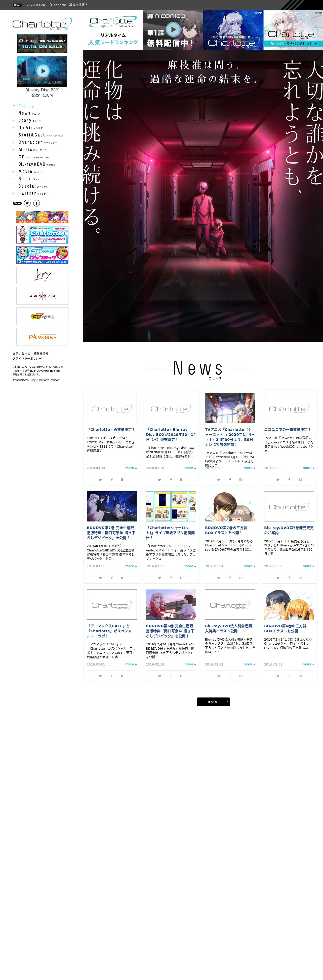Hatena bookmark the 'Charlotte 再放送決定' card

(x=123, y=480)
